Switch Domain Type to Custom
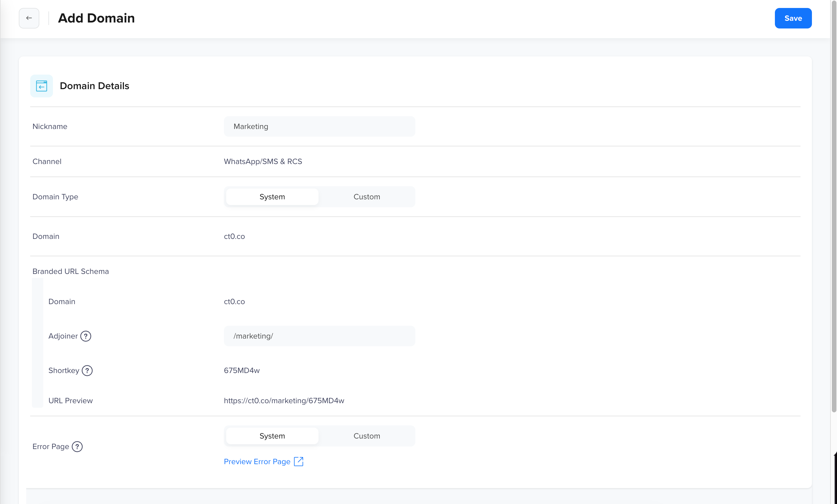The width and height of the screenshot is (837, 504). click(x=367, y=197)
